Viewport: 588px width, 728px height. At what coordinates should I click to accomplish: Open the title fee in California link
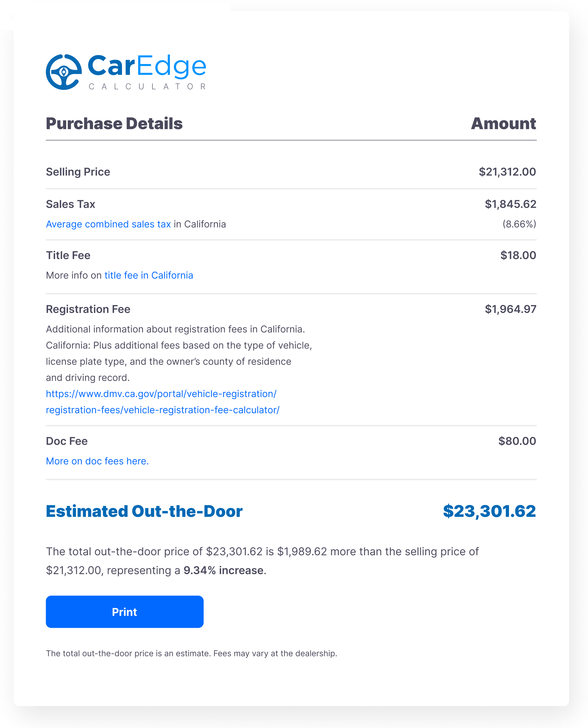149,275
